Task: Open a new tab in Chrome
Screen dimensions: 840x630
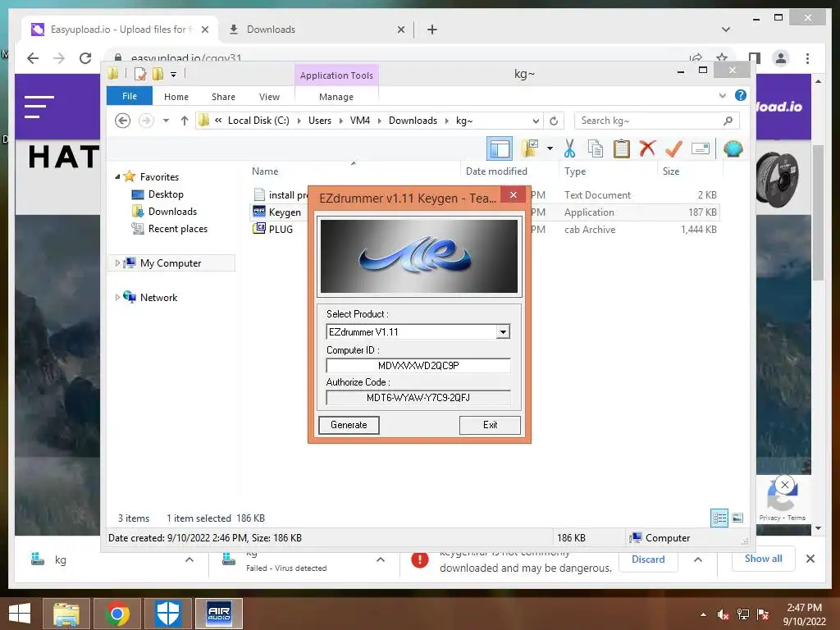Action: point(432,30)
